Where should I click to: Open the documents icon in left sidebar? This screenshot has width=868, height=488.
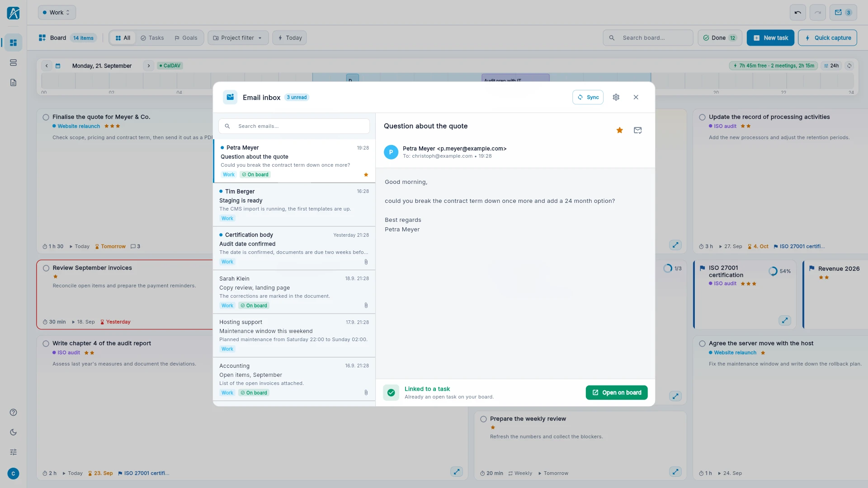point(13,82)
